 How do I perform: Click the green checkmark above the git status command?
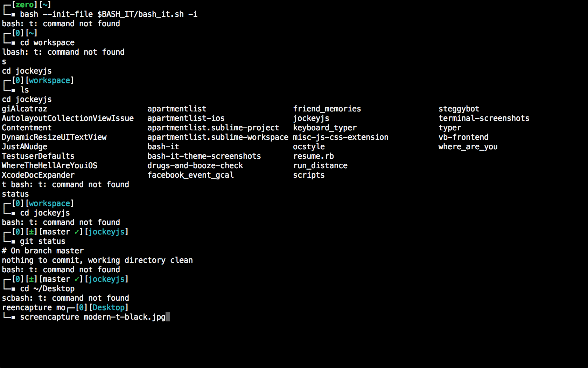pyautogui.click(x=77, y=232)
